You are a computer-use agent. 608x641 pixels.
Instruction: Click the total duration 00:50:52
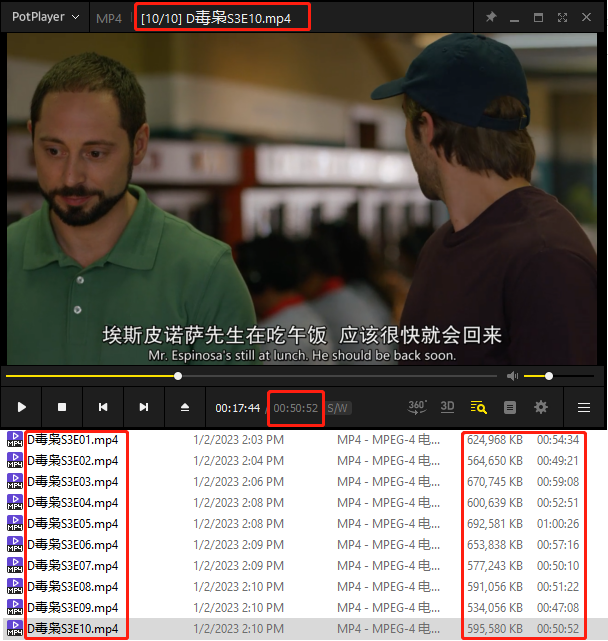(296, 408)
